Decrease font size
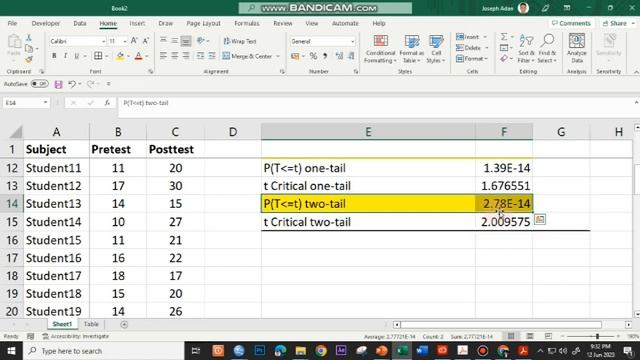 [146, 41]
